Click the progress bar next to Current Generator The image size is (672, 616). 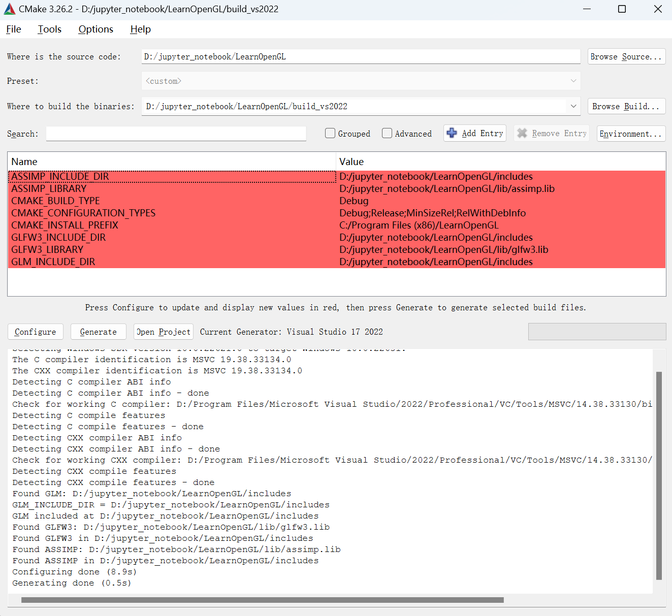[x=597, y=332]
